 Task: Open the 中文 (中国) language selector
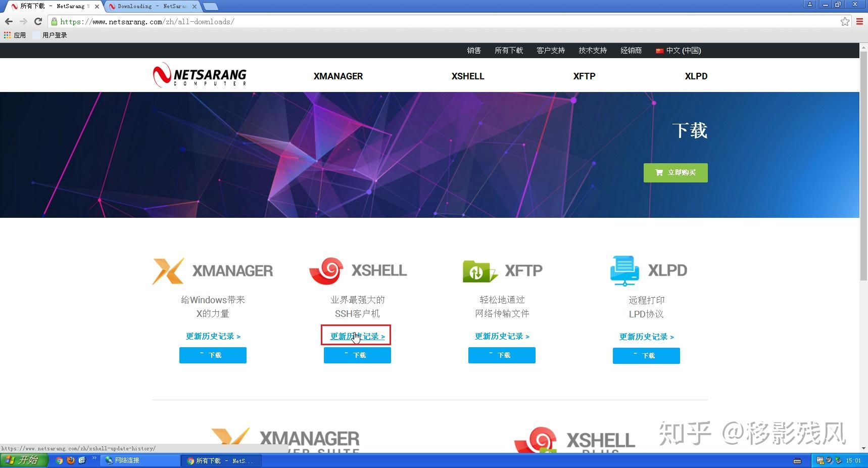point(679,51)
